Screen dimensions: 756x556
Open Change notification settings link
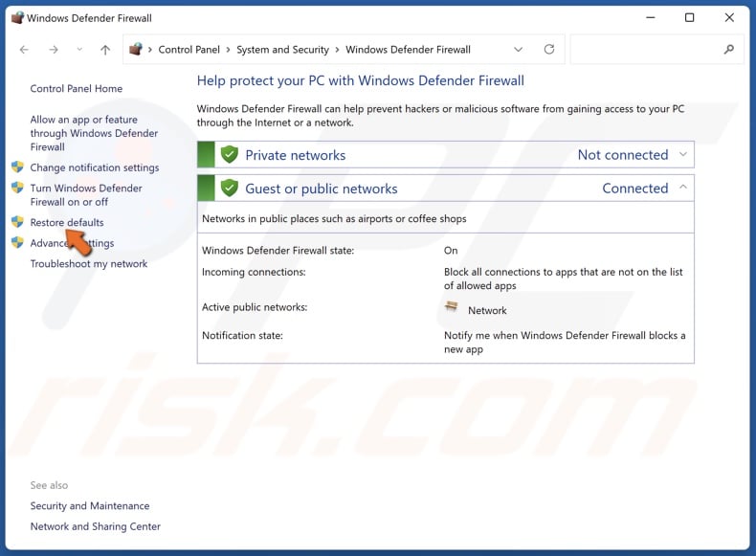point(94,167)
